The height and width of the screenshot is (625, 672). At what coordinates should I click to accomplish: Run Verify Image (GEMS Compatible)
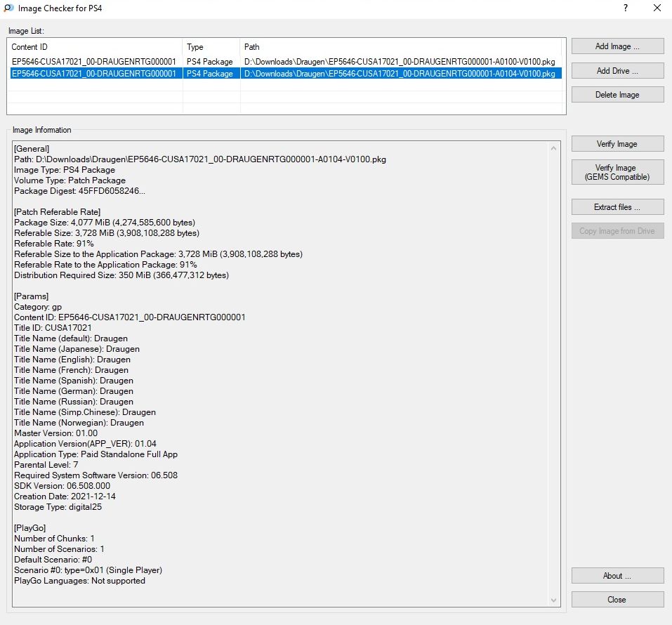coord(617,172)
